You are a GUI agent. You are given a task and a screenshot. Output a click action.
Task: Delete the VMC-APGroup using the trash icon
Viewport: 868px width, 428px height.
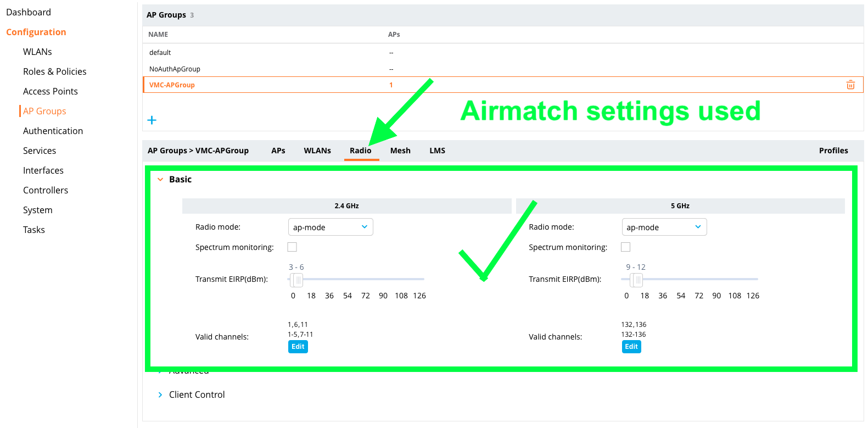click(x=850, y=85)
